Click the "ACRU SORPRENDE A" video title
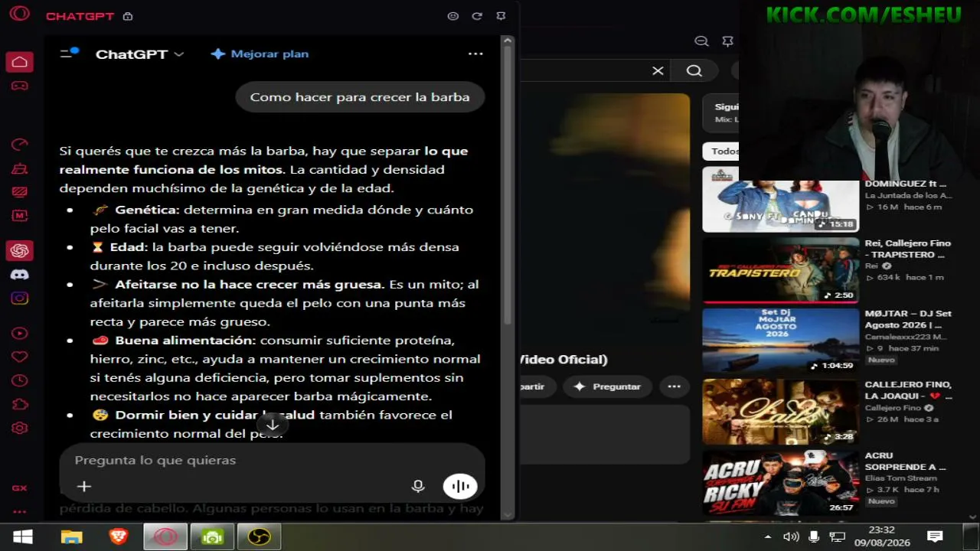Screen dimensions: 980x551 coord(905,461)
